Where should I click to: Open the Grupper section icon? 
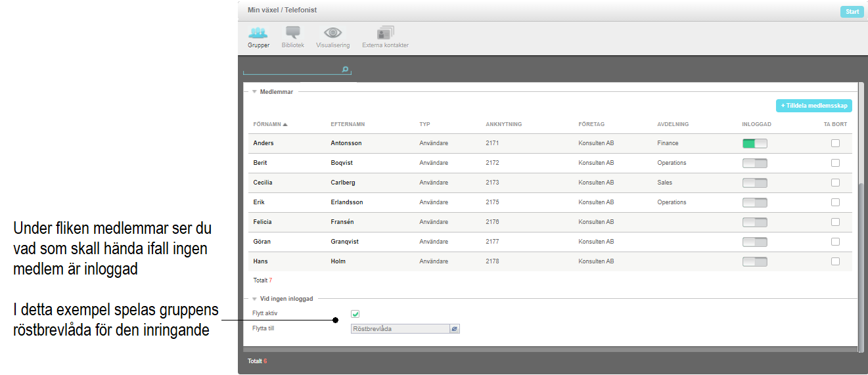point(258,33)
